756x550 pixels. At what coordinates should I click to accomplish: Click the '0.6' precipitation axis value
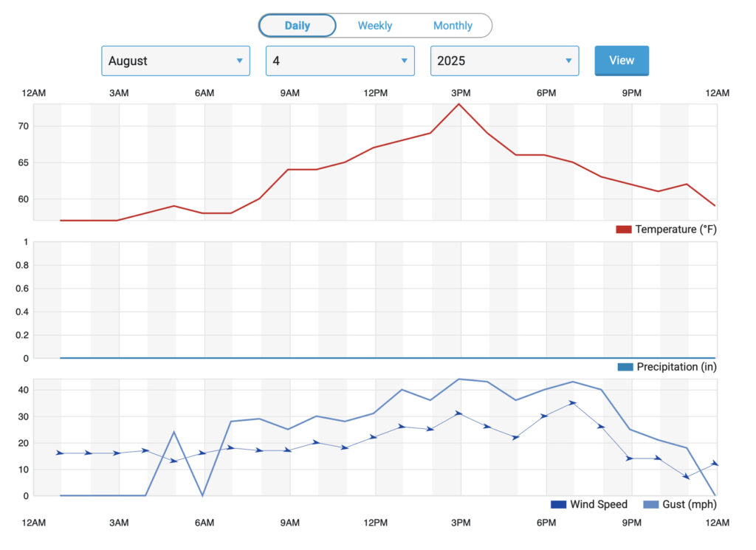click(22, 288)
